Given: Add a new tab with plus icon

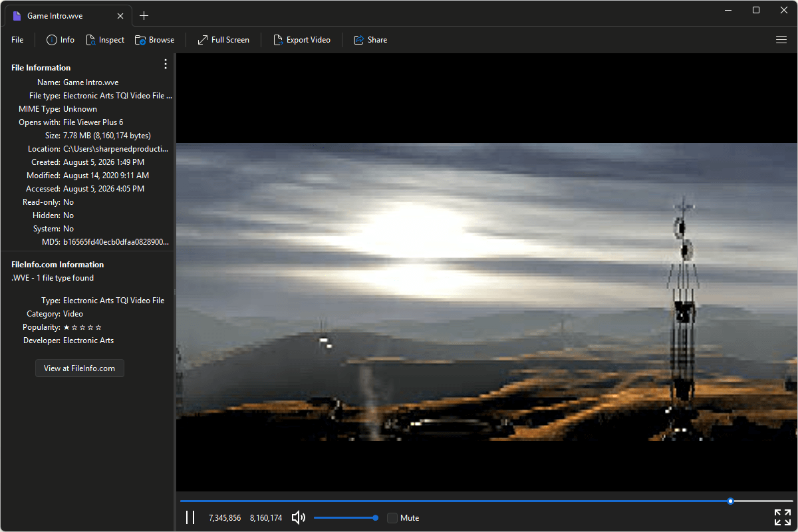Looking at the screenshot, I should pos(144,16).
